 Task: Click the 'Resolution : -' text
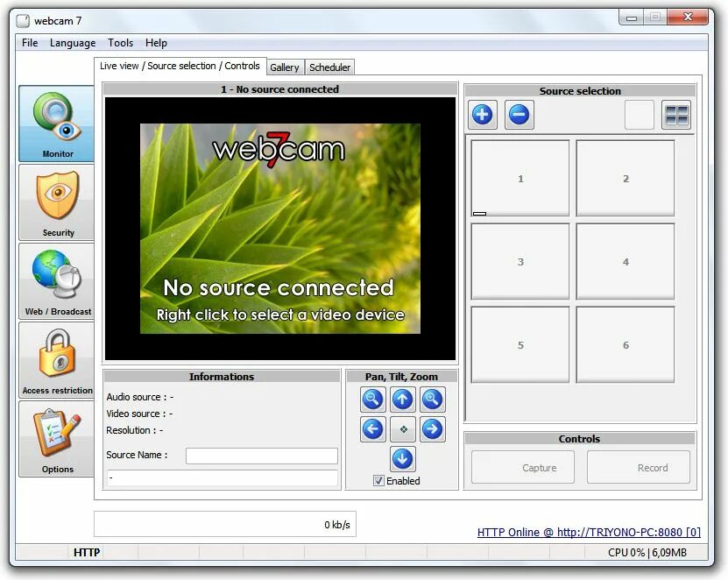[135, 430]
